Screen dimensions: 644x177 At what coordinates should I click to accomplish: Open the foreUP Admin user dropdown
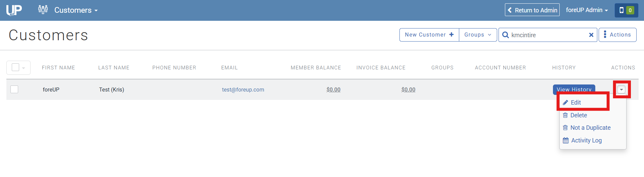point(587,10)
